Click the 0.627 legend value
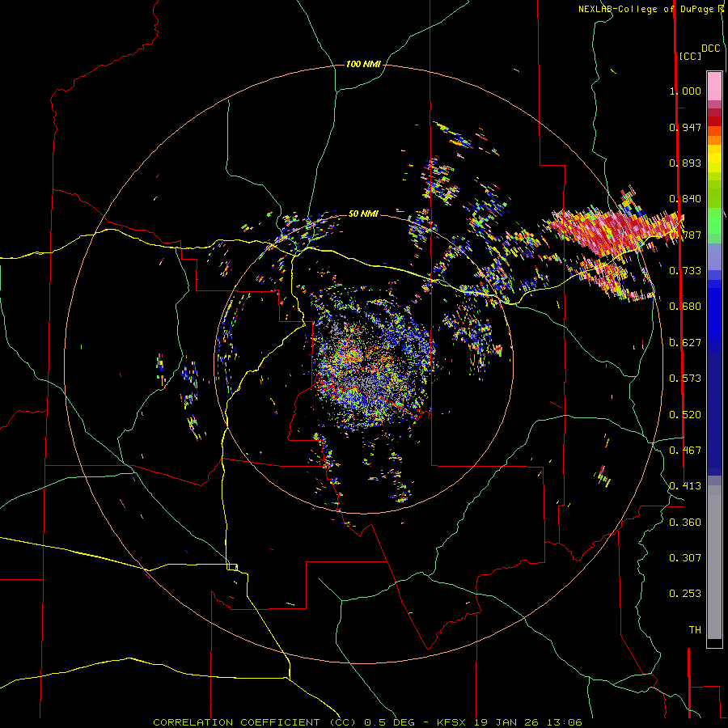The height and width of the screenshot is (728, 728). click(685, 343)
